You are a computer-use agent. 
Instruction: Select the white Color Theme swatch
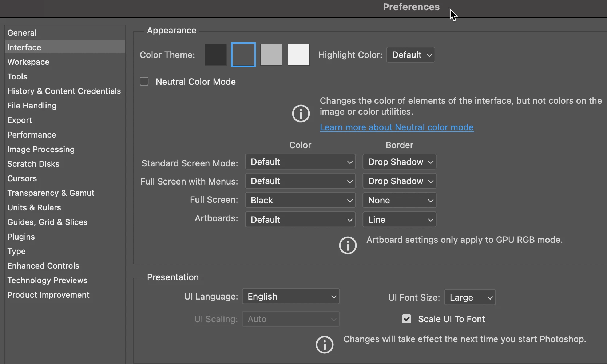tap(299, 55)
